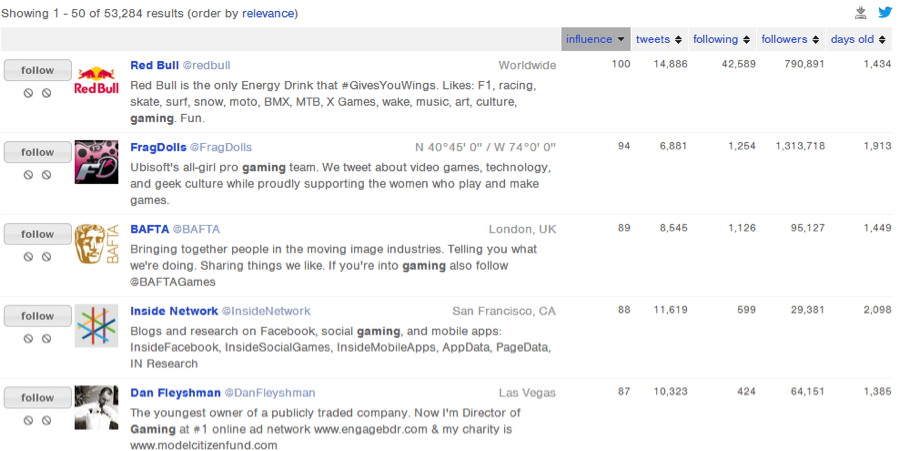The width and height of the screenshot is (900, 451).
Task: Open the @FragDolls handle link
Action: point(221,147)
